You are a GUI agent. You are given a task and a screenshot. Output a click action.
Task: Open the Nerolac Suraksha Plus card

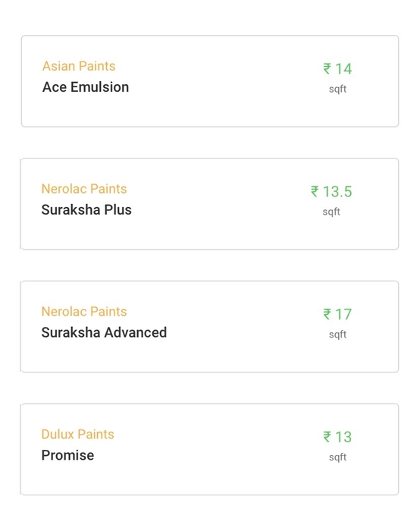[209, 204]
